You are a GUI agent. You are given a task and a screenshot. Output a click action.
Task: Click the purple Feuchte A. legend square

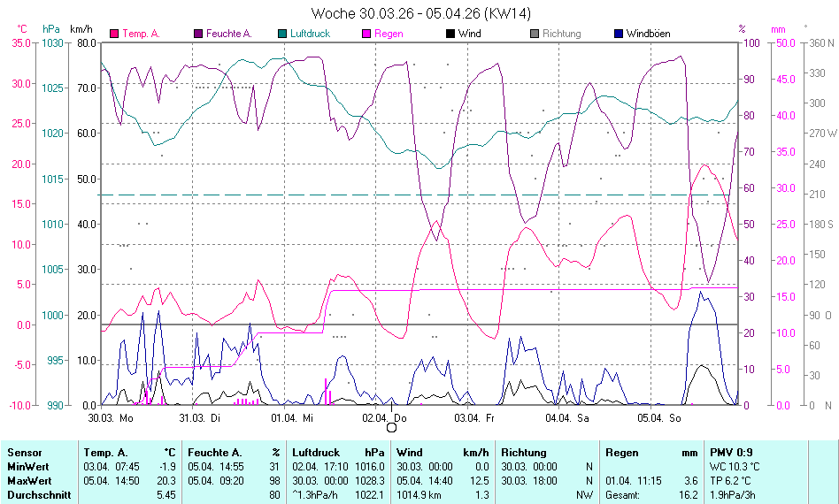pos(198,34)
